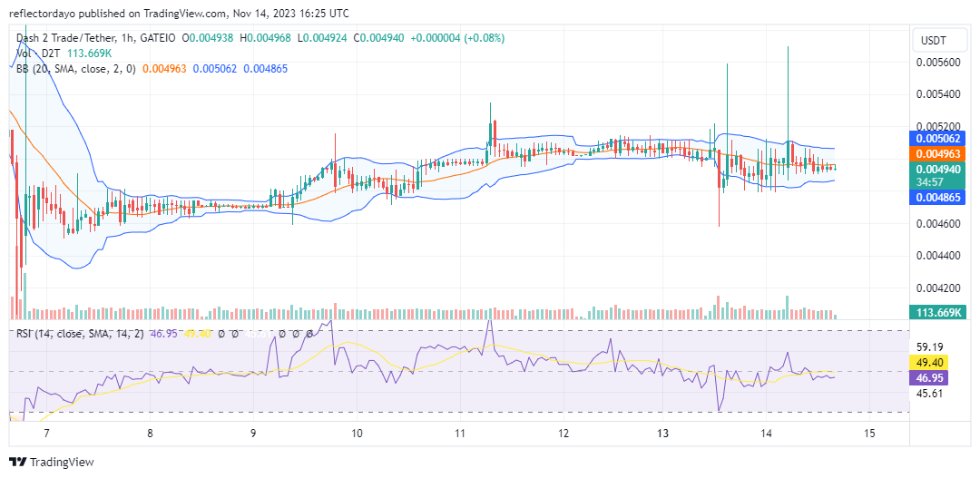The width and height of the screenshot is (980, 478).
Task: Click the BB upper value 0.005062 in legend
Action: pos(215,69)
